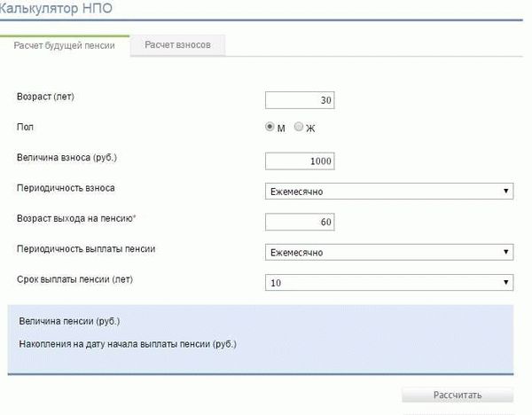Click the Величина взноса input field
Image resolution: width=532 pixels, height=415 pixels.
tap(300, 161)
